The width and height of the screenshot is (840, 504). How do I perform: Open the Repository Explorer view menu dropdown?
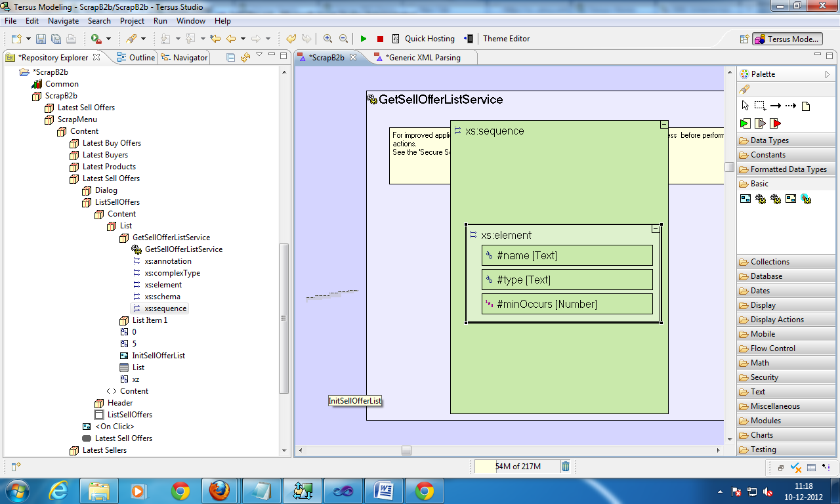coord(259,56)
